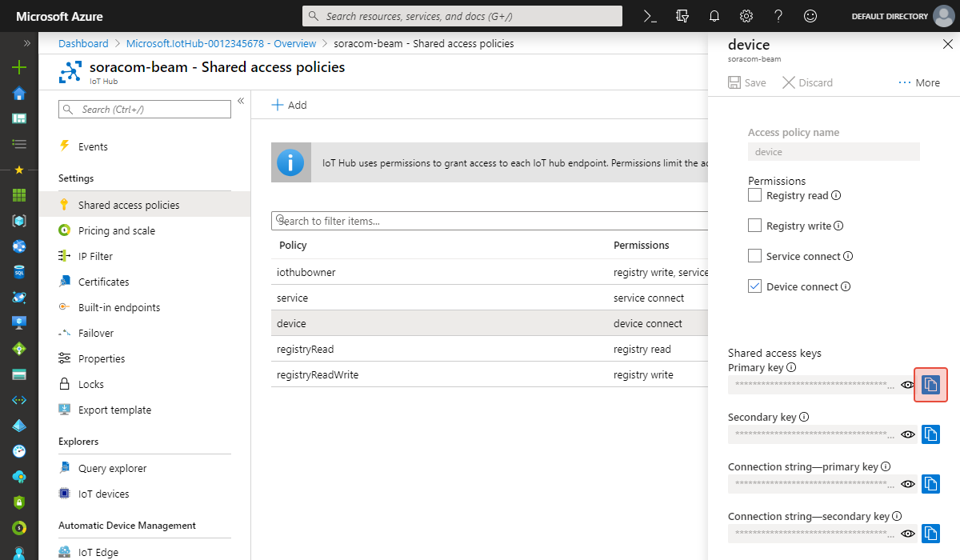The width and height of the screenshot is (960, 560).
Task: Enable the Service connect permission
Action: click(754, 255)
